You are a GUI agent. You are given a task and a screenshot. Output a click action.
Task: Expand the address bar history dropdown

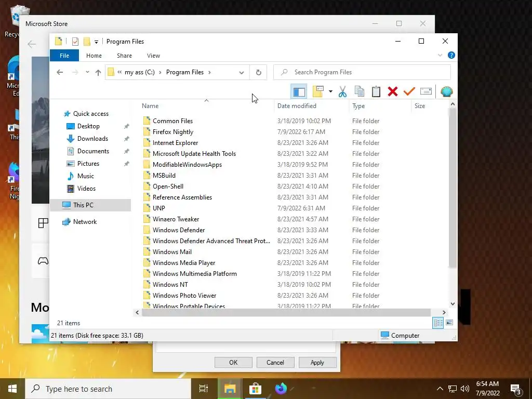(x=241, y=72)
